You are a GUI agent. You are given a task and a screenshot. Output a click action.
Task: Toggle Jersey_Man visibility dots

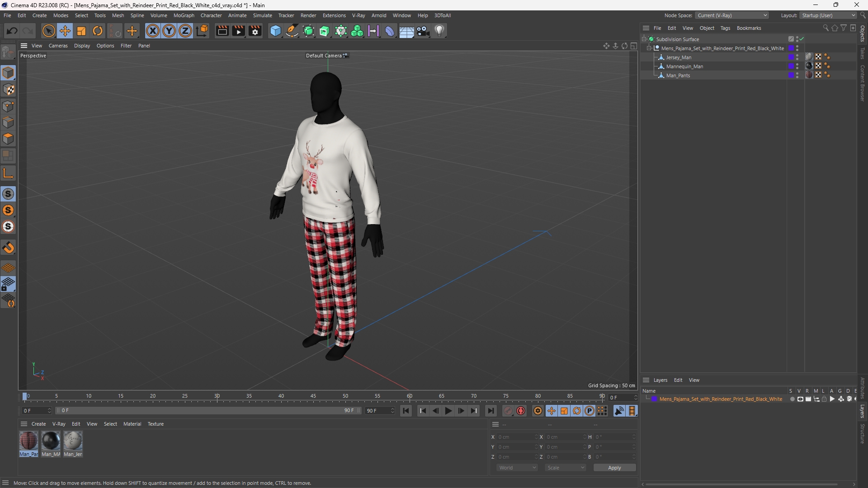tap(797, 57)
